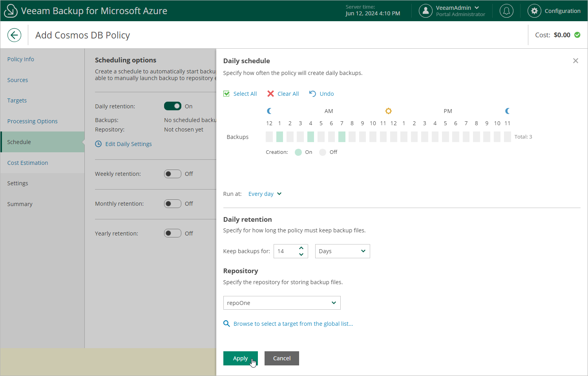
Task: Toggle the 12 AM backup hour cell
Action: click(x=269, y=137)
